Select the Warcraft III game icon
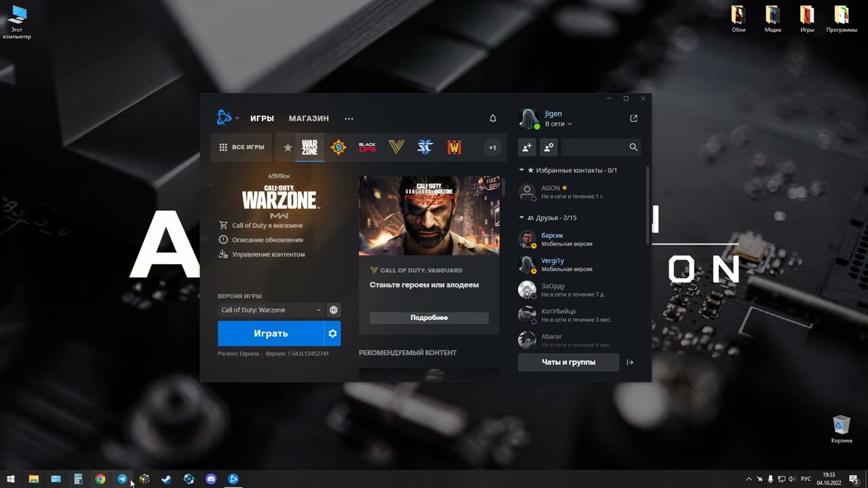868x488 pixels. click(454, 147)
